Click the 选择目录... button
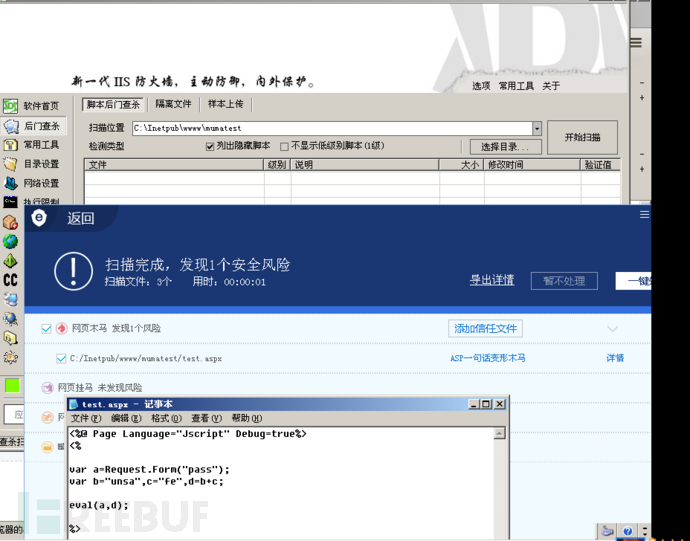This screenshot has width=690, height=541. point(505,147)
